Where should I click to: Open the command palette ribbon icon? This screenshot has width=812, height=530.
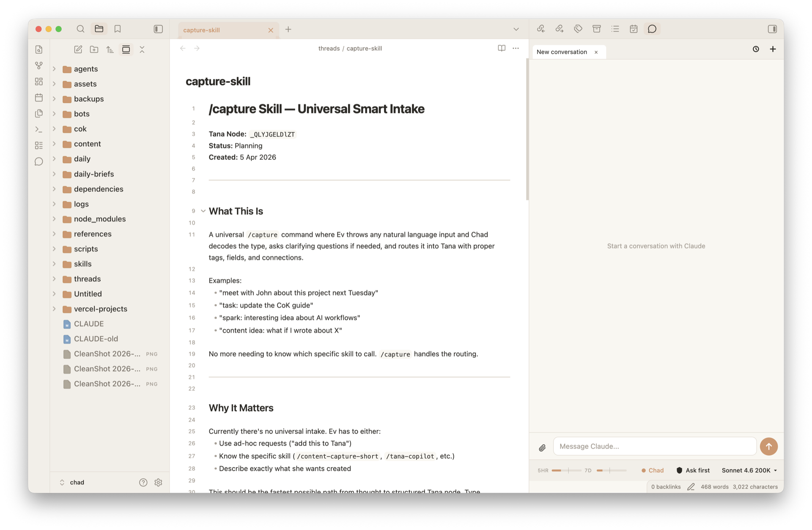[39, 130]
